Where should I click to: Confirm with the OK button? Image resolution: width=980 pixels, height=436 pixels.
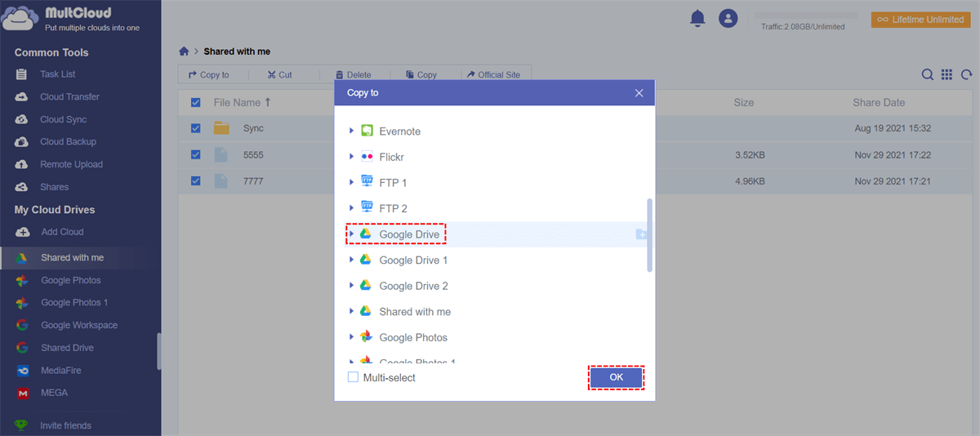(616, 377)
